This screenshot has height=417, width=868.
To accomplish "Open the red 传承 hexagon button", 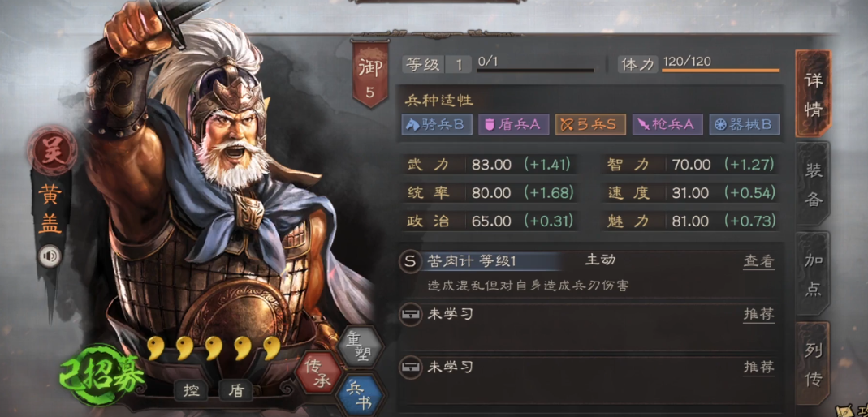I will coord(317,371).
